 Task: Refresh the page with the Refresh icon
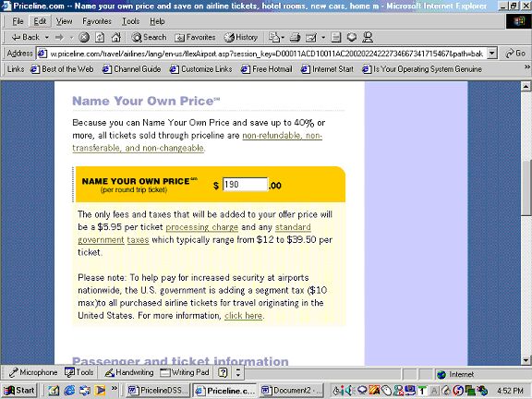(100, 37)
